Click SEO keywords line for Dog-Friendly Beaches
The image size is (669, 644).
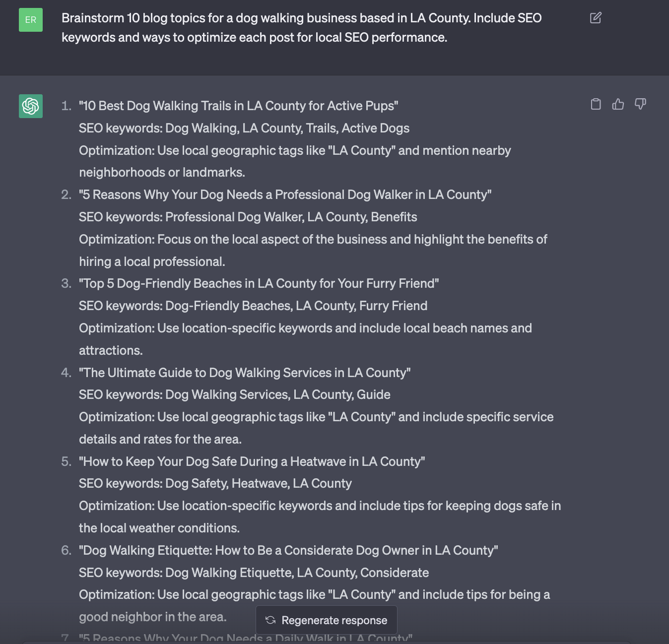click(x=253, y=306)
